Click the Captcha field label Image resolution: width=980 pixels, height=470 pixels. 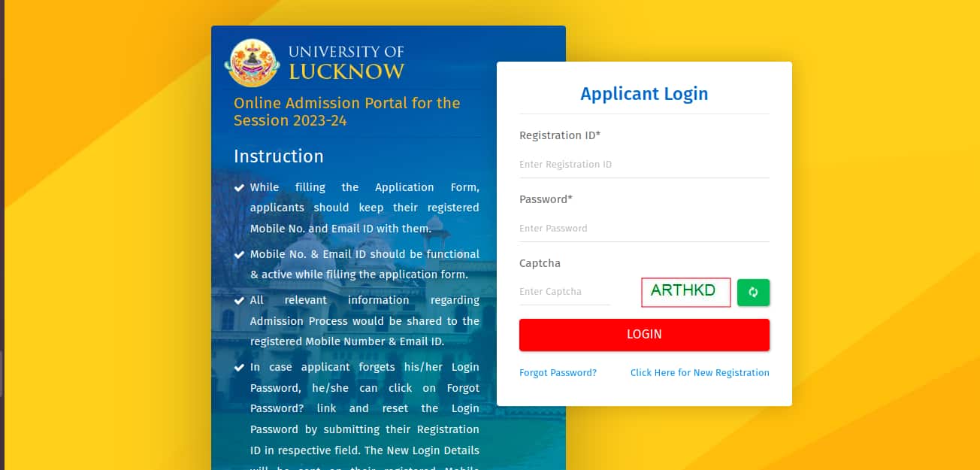point(540,263)
